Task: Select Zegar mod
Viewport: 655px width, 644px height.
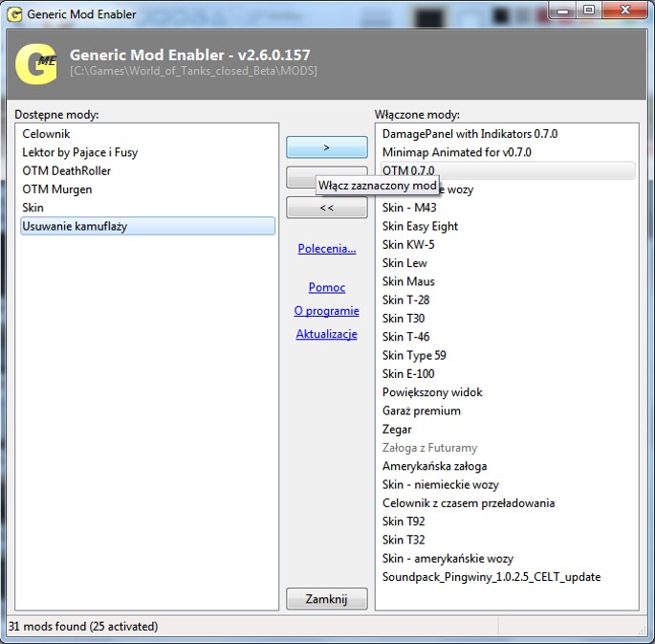Action: click(x=508, y=429)
